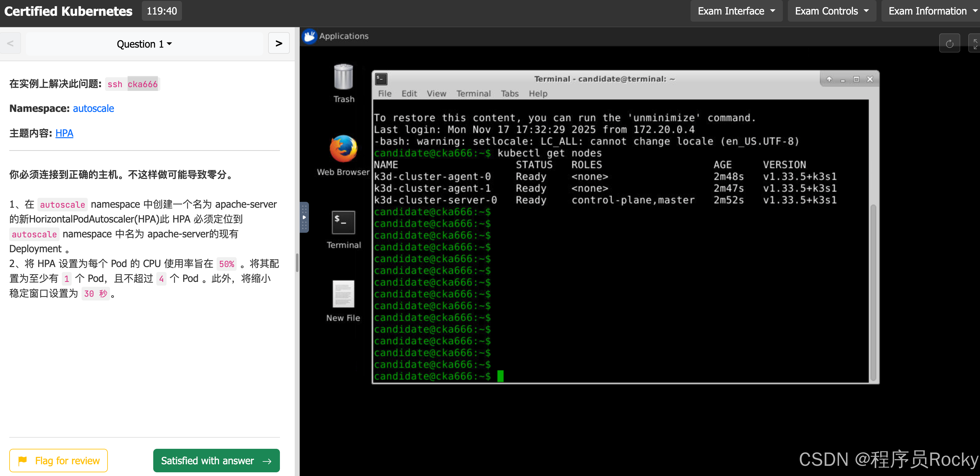Open the New File desktop icon
The width and height of the screenshot is (980, 476).
[343, 294]
